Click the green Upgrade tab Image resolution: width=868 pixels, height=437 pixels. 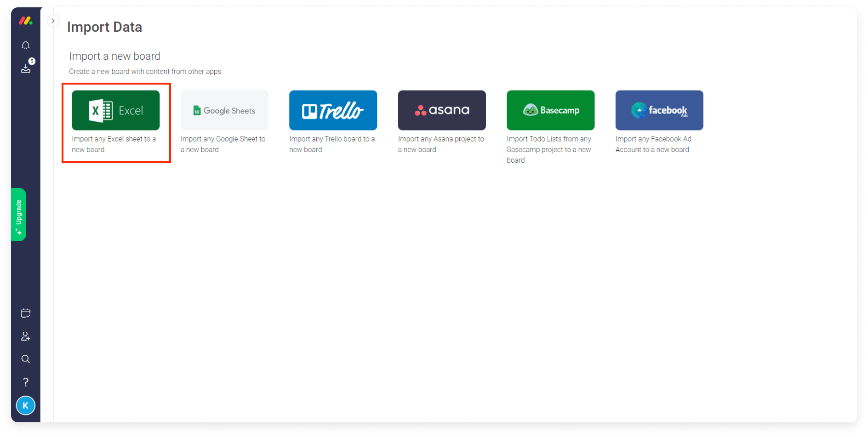tap(18, 215)
